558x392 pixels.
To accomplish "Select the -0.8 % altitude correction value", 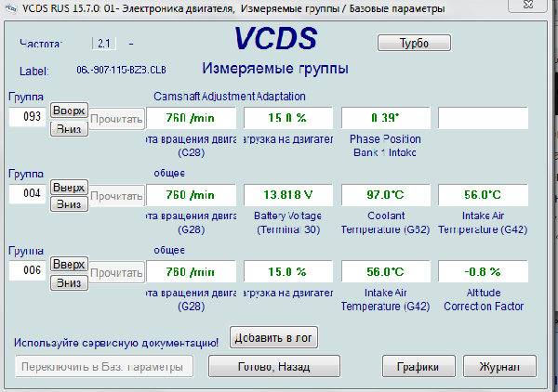I will pos(483,272).
